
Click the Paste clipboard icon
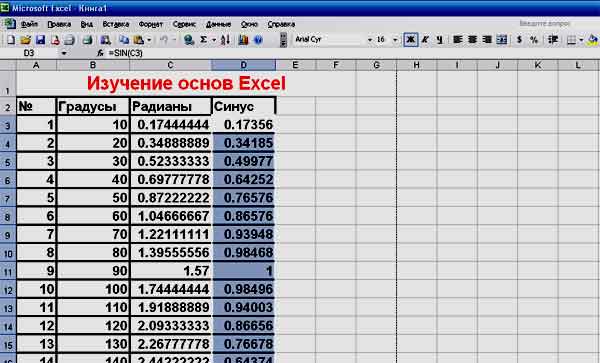[138, 39]
